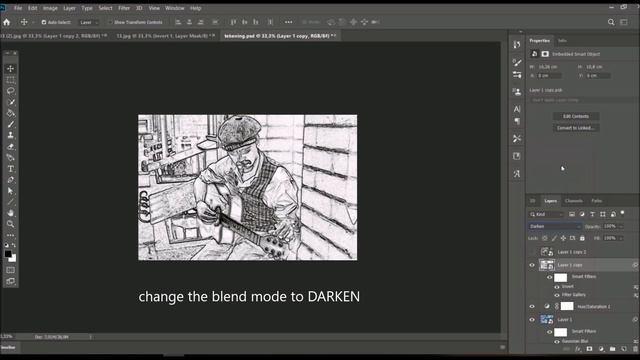This screenshot has height=360, width=640.
Task: Toggle Layers filter on/off switch dot
Action: (622, 213)
